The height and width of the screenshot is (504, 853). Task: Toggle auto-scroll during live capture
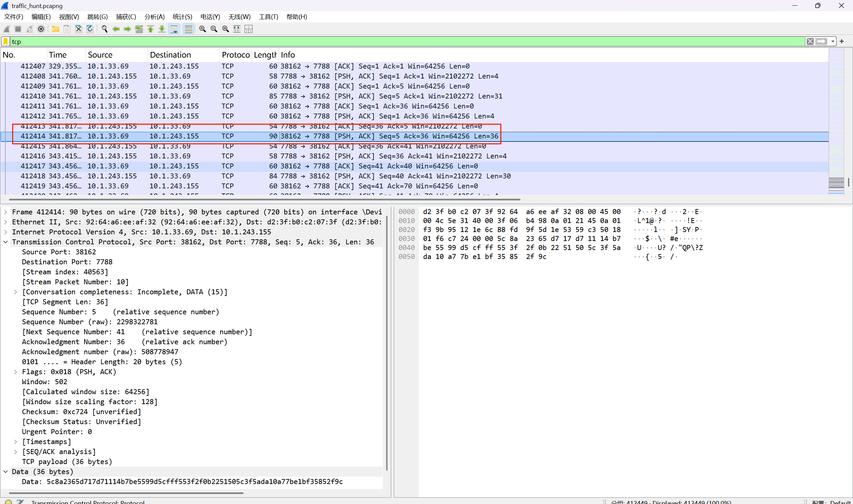(x=174, y=29)
